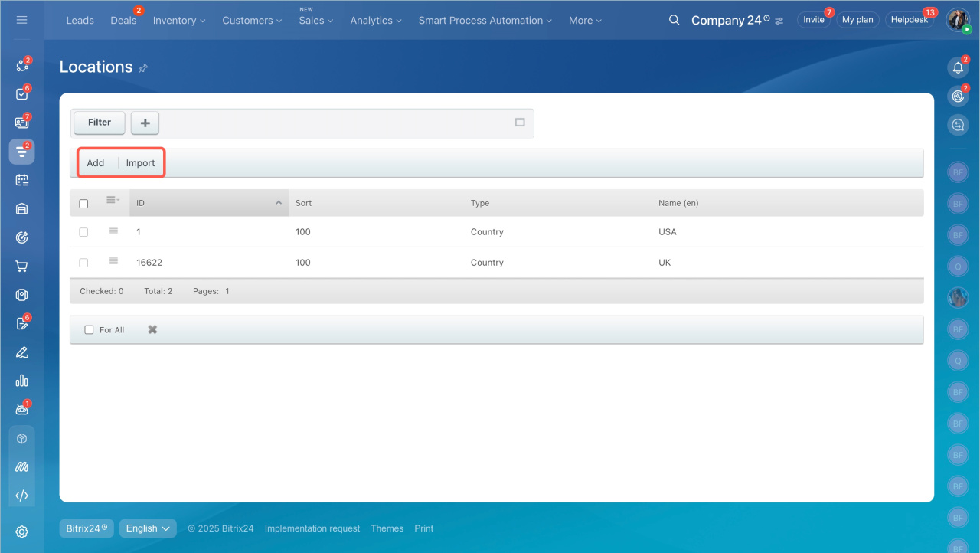Open the hamburger main menu icon
The height and width of the screenshot is (553, 980).
coord(21,20)
